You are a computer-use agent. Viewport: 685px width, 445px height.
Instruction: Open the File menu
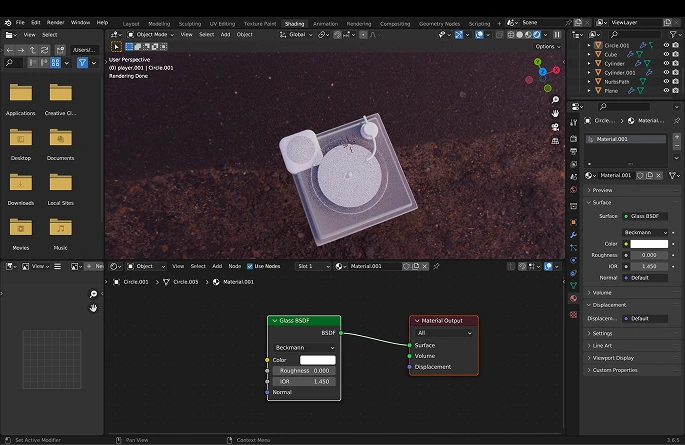[x=20, y=22]
